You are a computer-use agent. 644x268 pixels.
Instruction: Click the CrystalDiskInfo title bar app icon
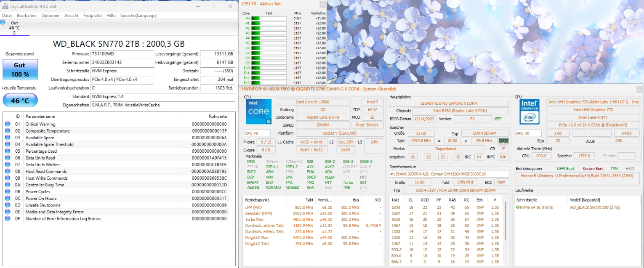5,6
